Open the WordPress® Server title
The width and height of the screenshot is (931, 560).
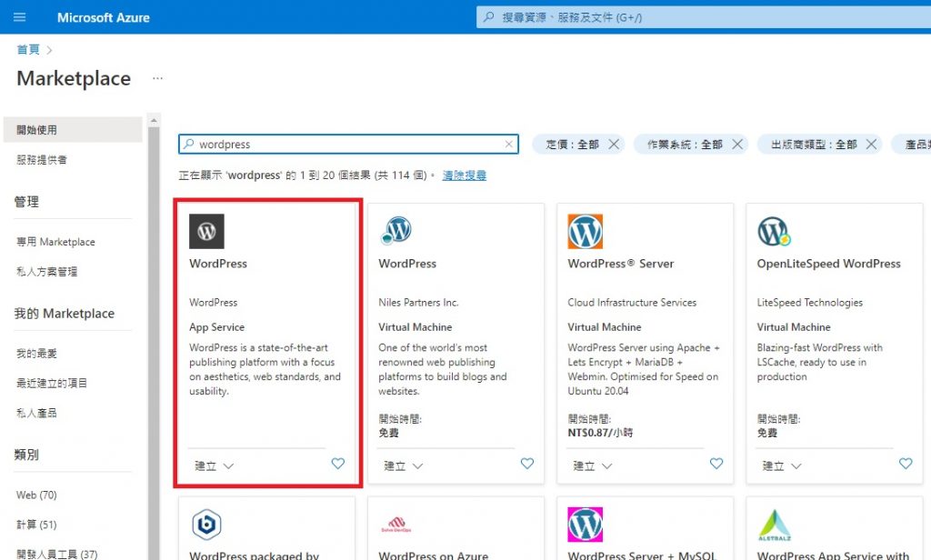pyautogui.click(x=620, y=264)
